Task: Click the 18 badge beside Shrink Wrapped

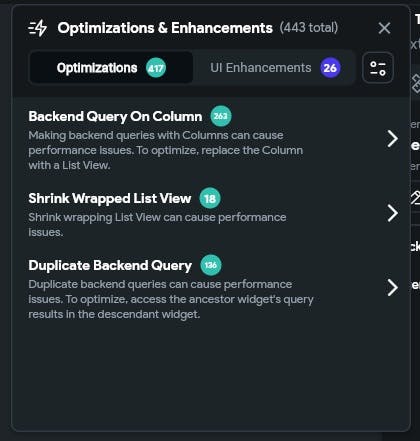Action: pos(210,198)
